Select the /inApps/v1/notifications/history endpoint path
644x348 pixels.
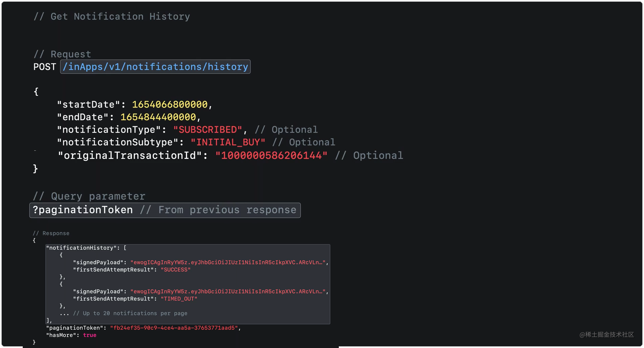(x=155, y=67)
